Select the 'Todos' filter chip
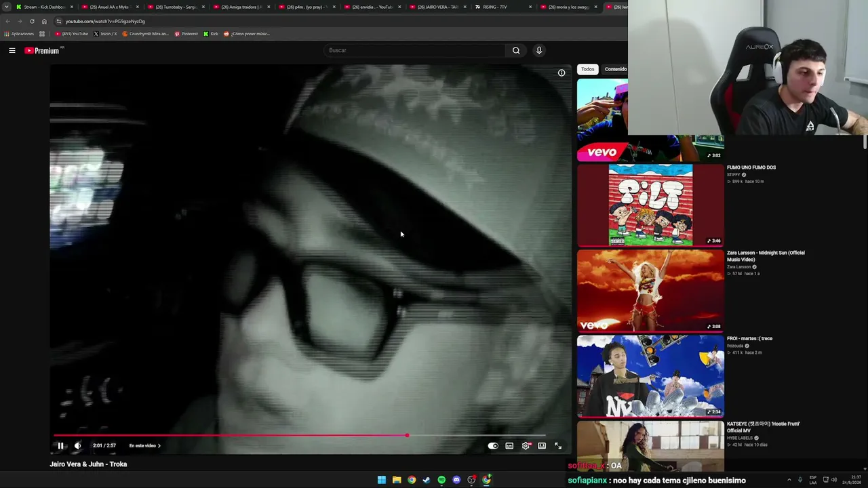The width and height of the screenshot is (868, 488). coord(587,69)
